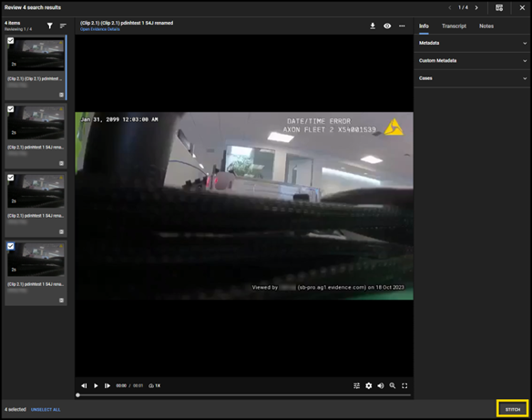Select the third clip thumbnail image
Viewport: 532px width, 420px height.
(36, 191)
